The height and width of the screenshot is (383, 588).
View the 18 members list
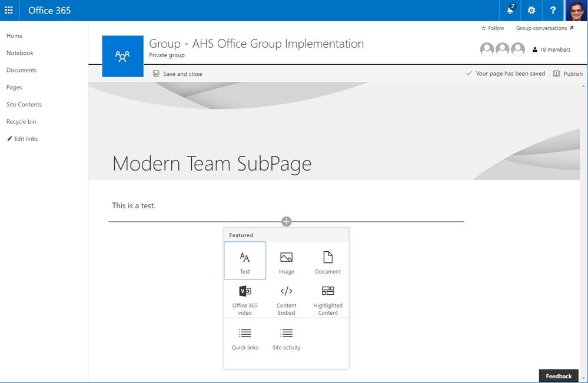pos(552,49)
